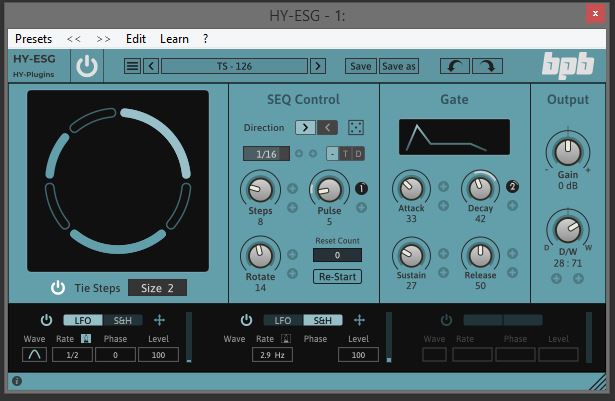Viewport: 615px width, 401px height.
Task: Click the random dice direction icon
Action: (x=356, y=128)
